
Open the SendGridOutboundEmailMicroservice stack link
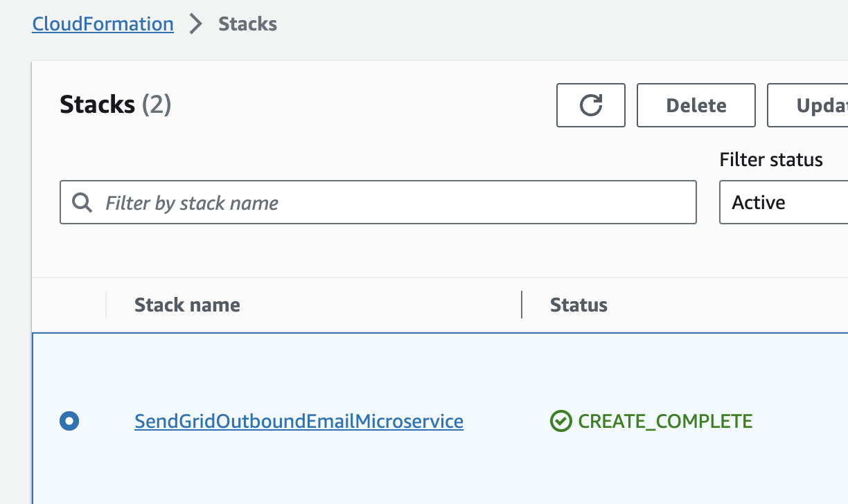click(299, 421)
